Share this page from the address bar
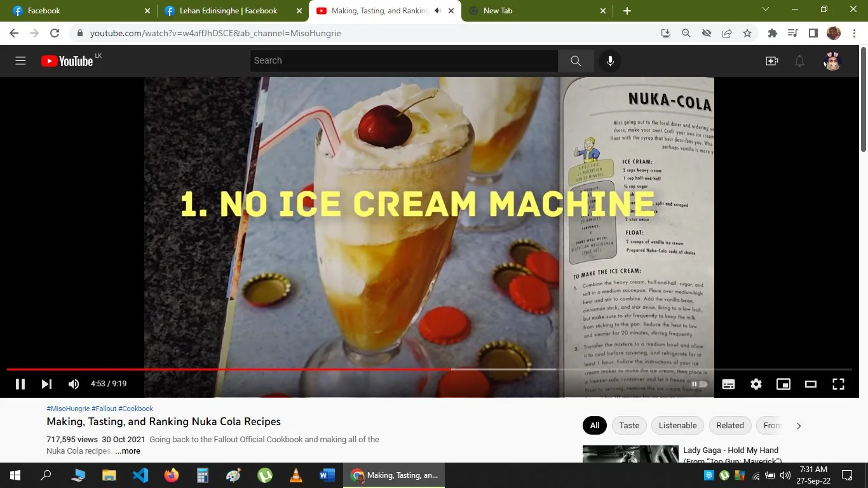Viewport: 868px width, 488px height. [727, 33]
